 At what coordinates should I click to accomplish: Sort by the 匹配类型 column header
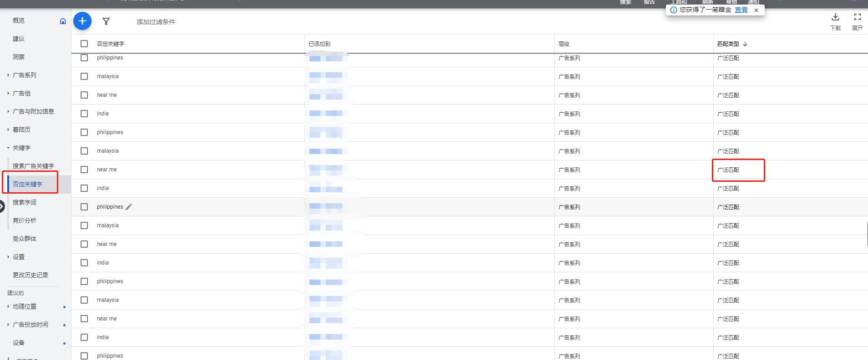click(728, 44)
